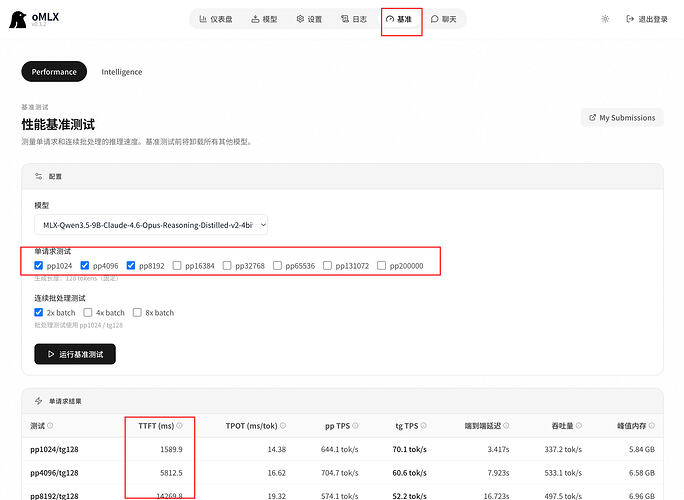Click the throughput value 533.1 tok/s
The height and width of the screenshot is (500, 684).
pyautogui.click(x=563, y=473)
